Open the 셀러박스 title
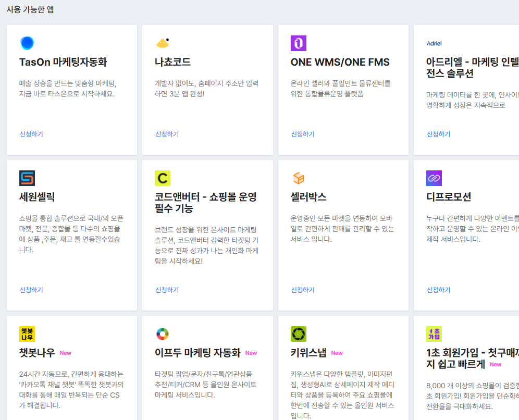519x420 pixels. point(308,197)
